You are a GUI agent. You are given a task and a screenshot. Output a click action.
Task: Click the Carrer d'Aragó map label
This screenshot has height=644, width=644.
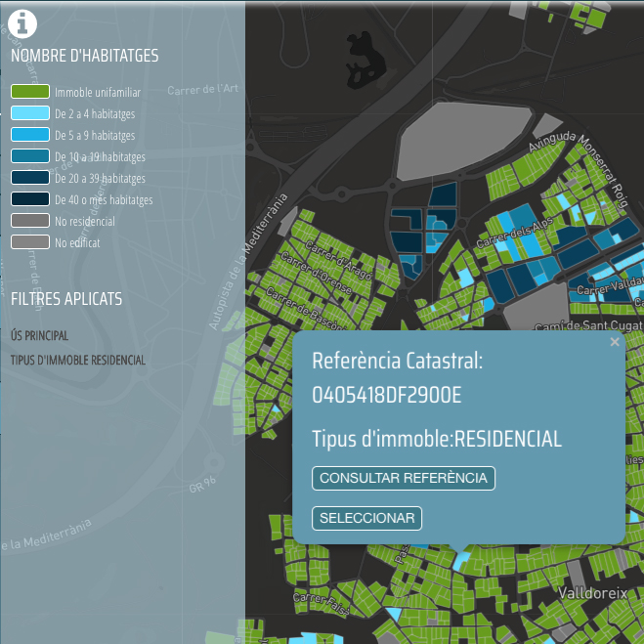point(339,260)
